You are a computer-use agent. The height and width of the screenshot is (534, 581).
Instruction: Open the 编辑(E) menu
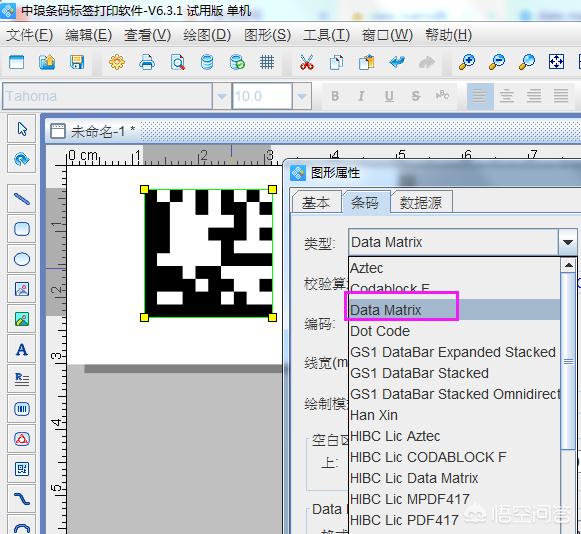(89, 35)
